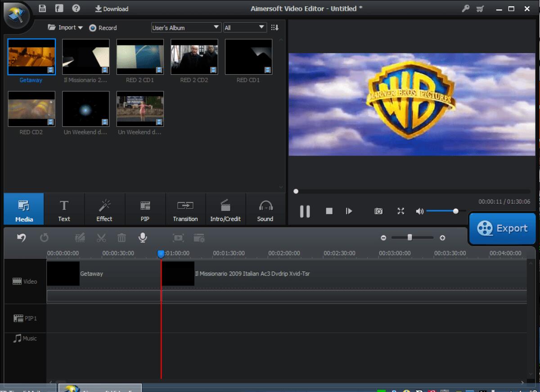This screenshot has width=540, height=392.
Task: Switch to the Transition tab
Action: [x=185, y=209]
